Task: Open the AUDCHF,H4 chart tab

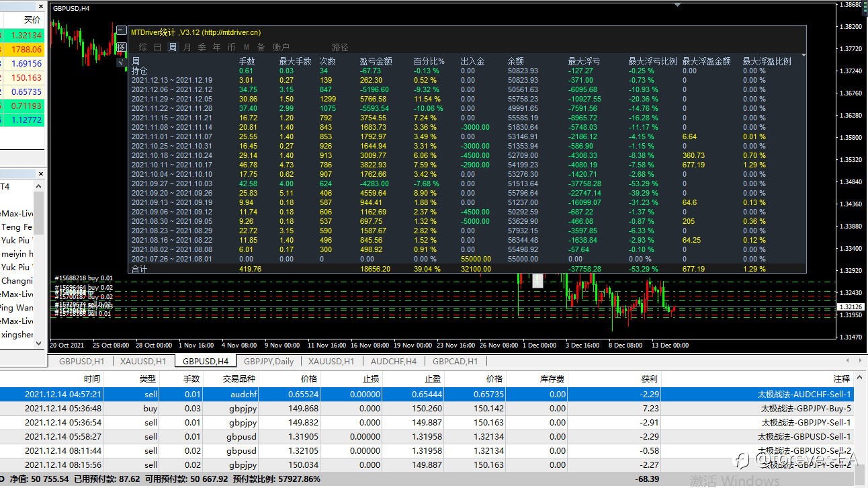Action: [394, 362]
